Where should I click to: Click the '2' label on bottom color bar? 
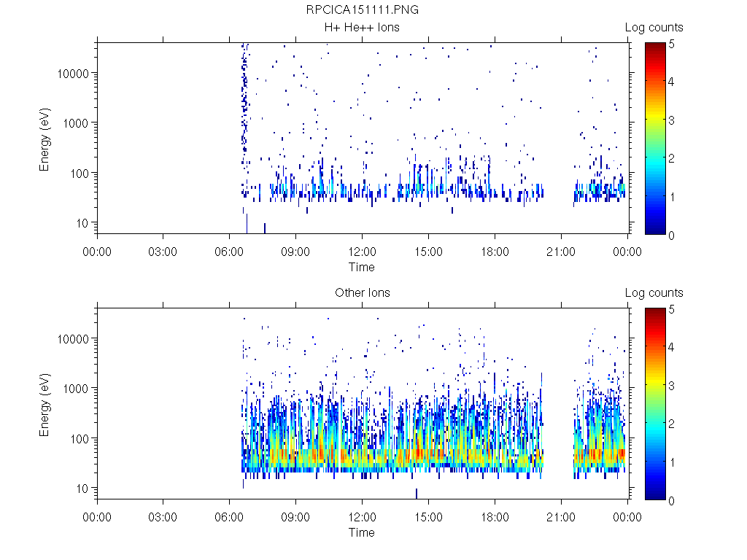671,424
